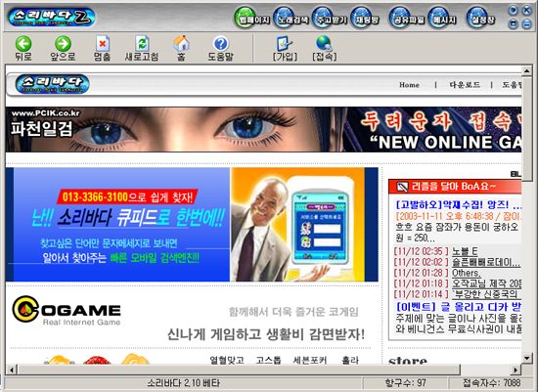
Task: Click the 다운로드 link in page header
Action: pyautogui.click(x=465, y=85)
